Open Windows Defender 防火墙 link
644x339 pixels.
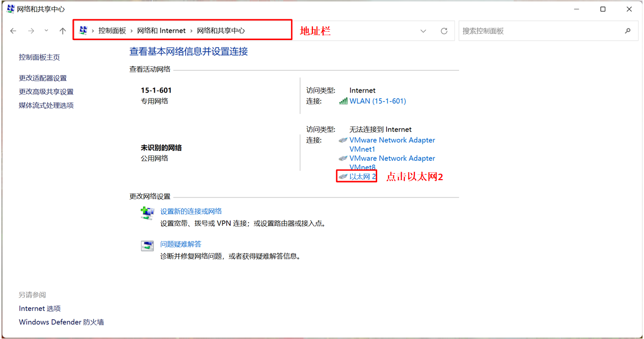click(x=61, y=322)
